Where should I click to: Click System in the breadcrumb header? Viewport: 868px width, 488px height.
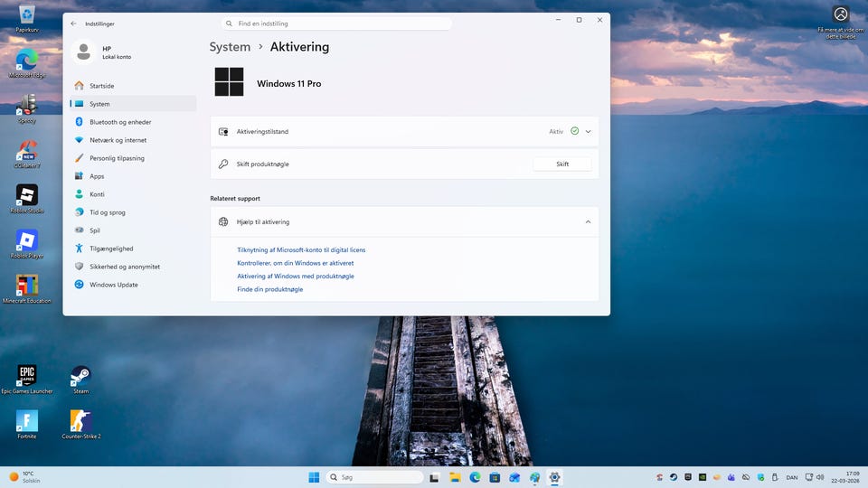tap(230, 47)
